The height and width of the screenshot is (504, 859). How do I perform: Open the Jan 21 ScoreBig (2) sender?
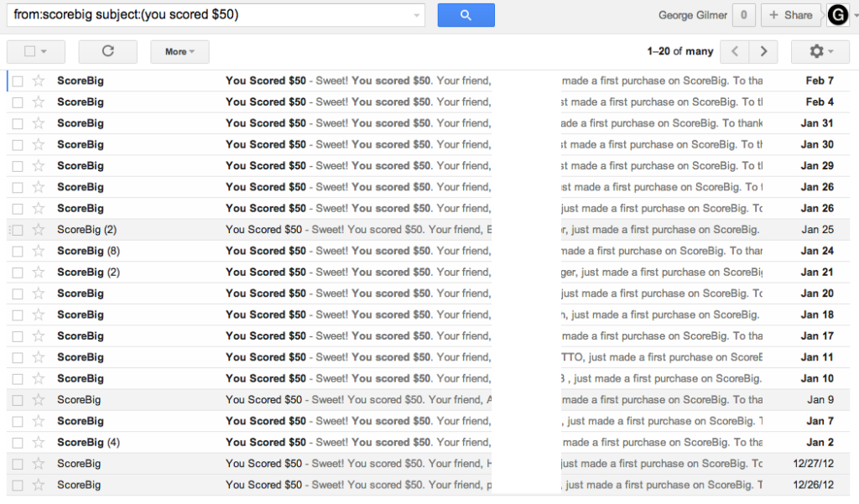point(88,273)
